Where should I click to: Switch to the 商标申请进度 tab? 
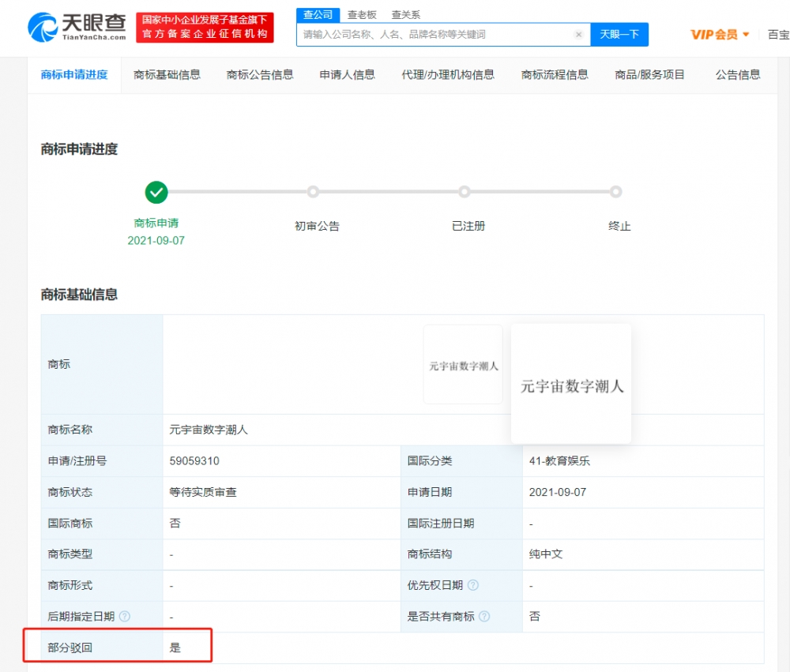[74, 75]
